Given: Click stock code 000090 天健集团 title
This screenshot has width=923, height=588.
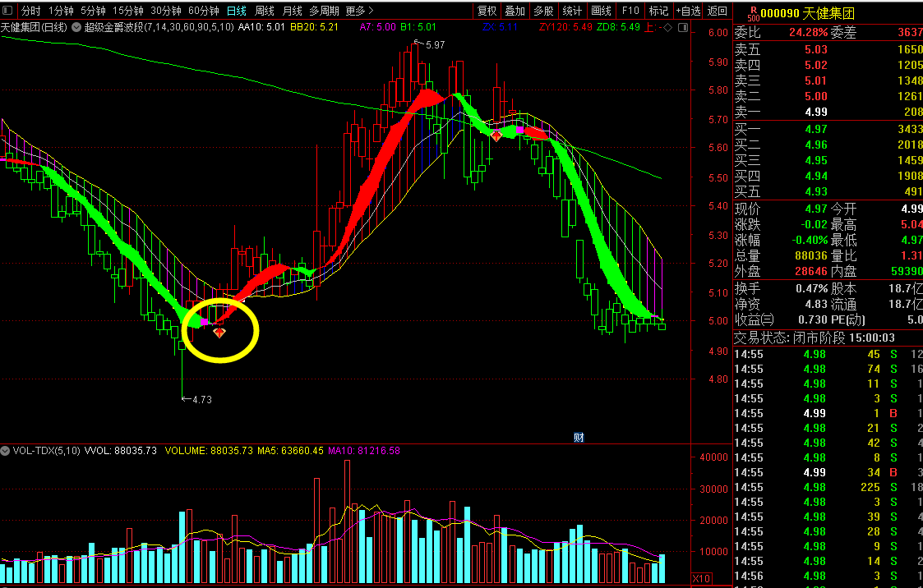Looking at the screenshot, I should tap(808, 13).
